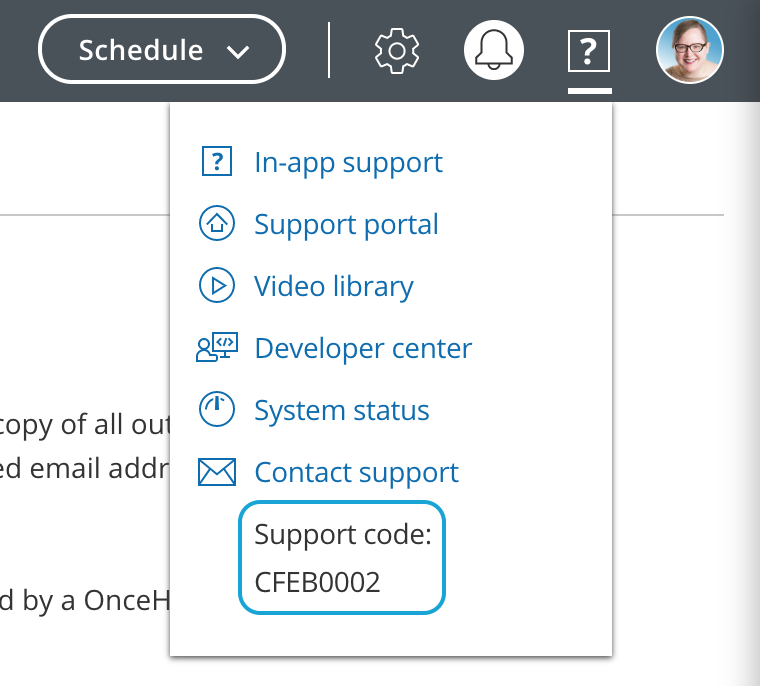Screen dimensions: 760x686
Task: Open the user profile avatar
Action: [x=689, y=49]
